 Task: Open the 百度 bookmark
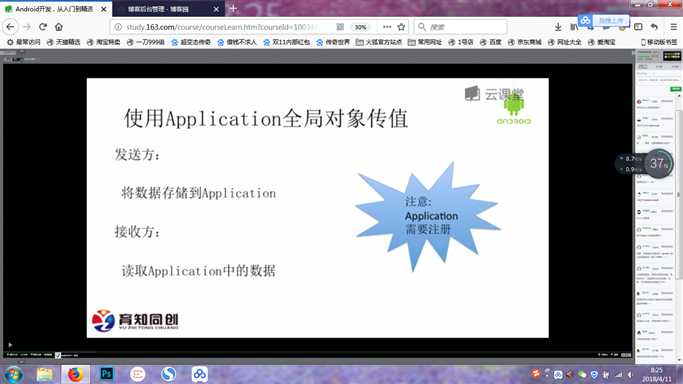[x=490, y=42]
